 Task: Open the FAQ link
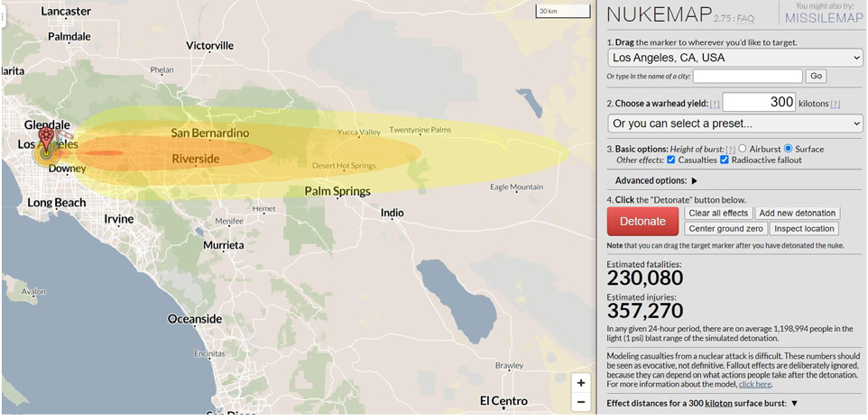pyautogui.click(x=745, y=19)
